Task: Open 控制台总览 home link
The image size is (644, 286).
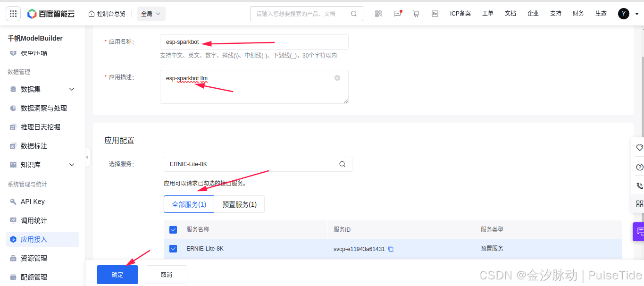Action: click(107, 14)
